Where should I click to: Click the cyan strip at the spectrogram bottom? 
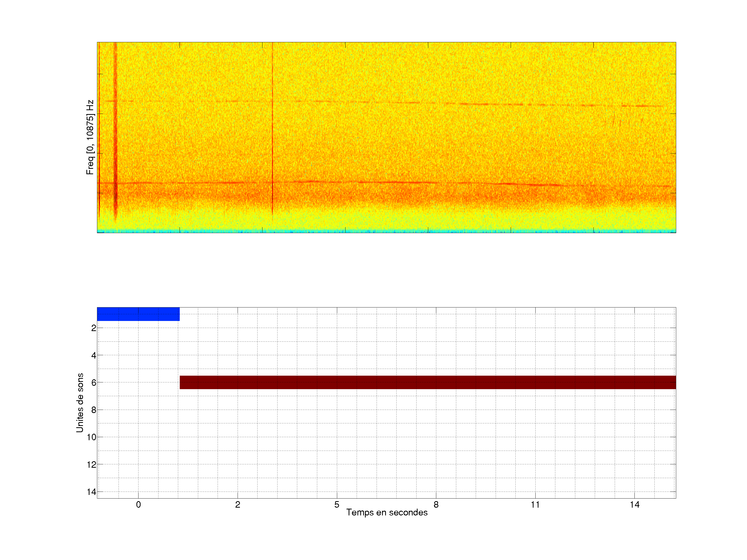pyautogui.click(x=386, y=232)
